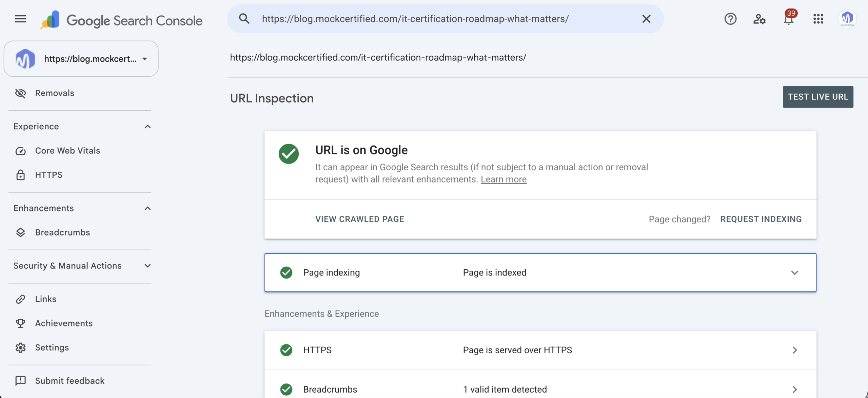Click the 'URL is on Google' heading
Screen dimensions: 868x398
(x=361, y=150)
